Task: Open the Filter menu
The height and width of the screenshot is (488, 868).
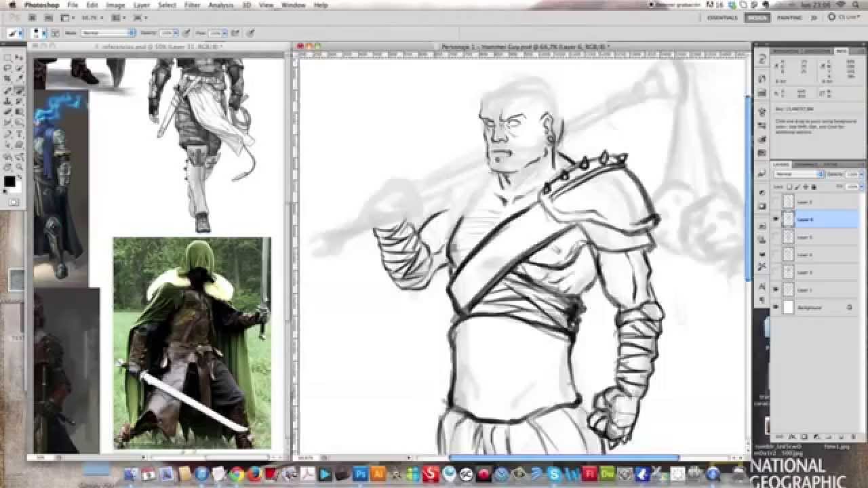Action: click(191, 4)
